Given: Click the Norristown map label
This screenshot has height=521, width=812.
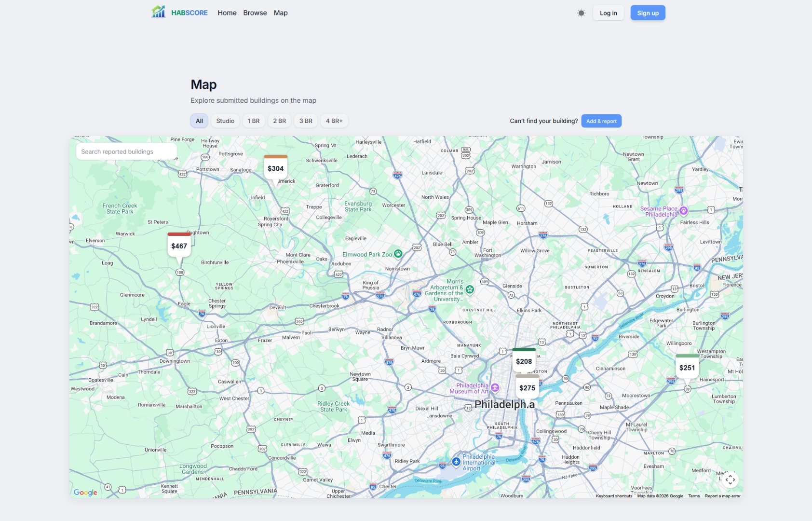Looking at the screenshot, I should pyautogui.click(x=397, y=269).
